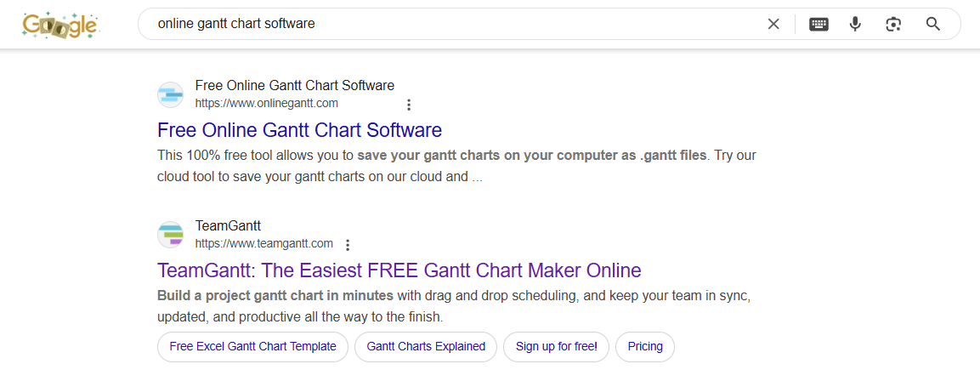The width and height of the screenshot is (980, 381).
Task: Start voice search with the microphone icon
Action: [x=856, y=25]
